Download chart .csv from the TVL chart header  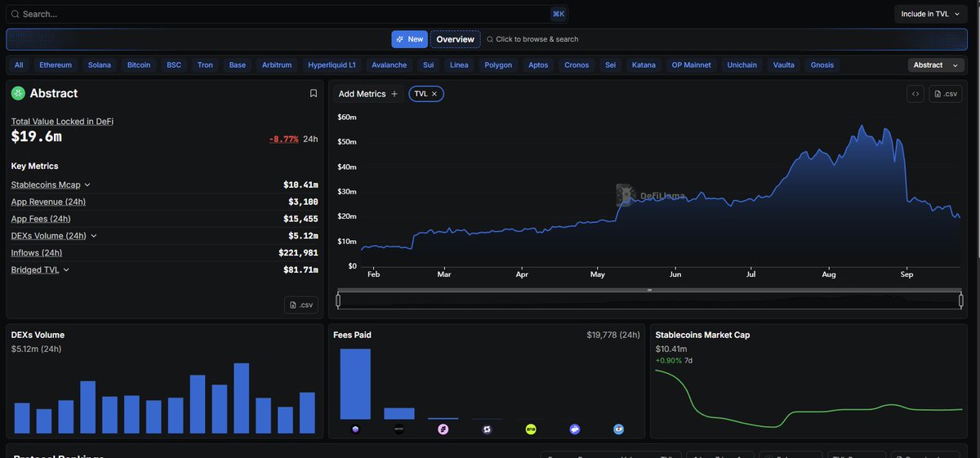click(946, 94)
